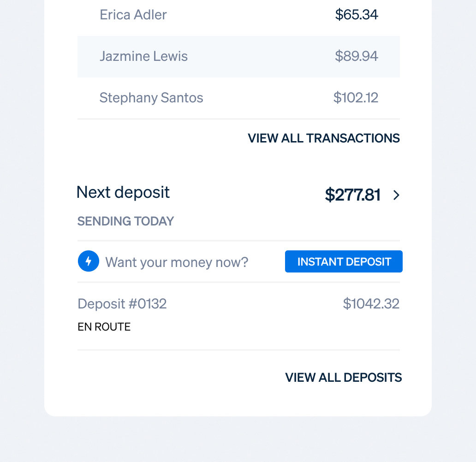Select the Erica Adler transaction name
476x462 pixels.
[x=133, y=15]
